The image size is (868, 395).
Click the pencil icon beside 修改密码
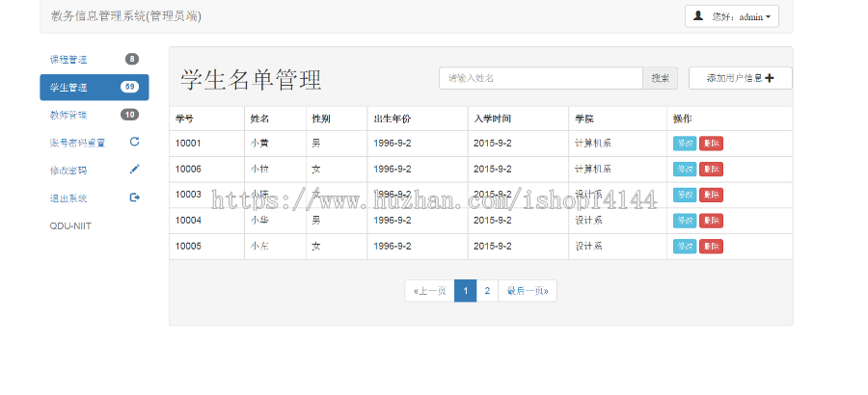click(x=134, y=170)
